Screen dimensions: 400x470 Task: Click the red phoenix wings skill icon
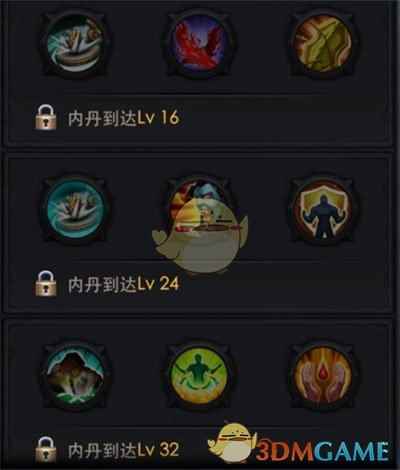click(x=200, y=44)
